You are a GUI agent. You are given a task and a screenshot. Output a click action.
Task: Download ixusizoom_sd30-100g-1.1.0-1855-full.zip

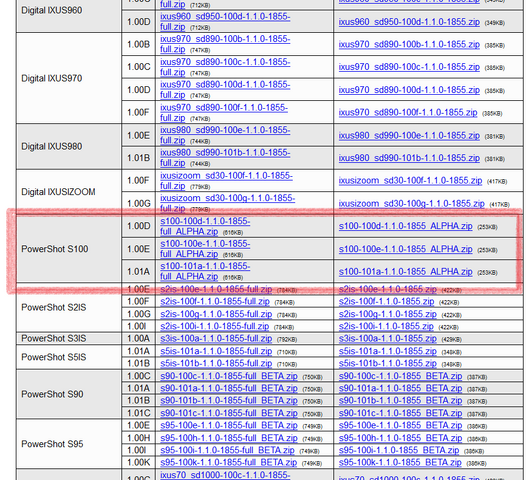tap(227, 203)
